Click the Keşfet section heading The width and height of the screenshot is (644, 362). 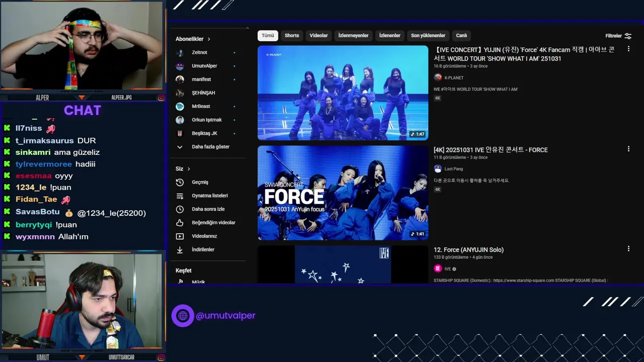pyautogui.click(x=183, y=270)
